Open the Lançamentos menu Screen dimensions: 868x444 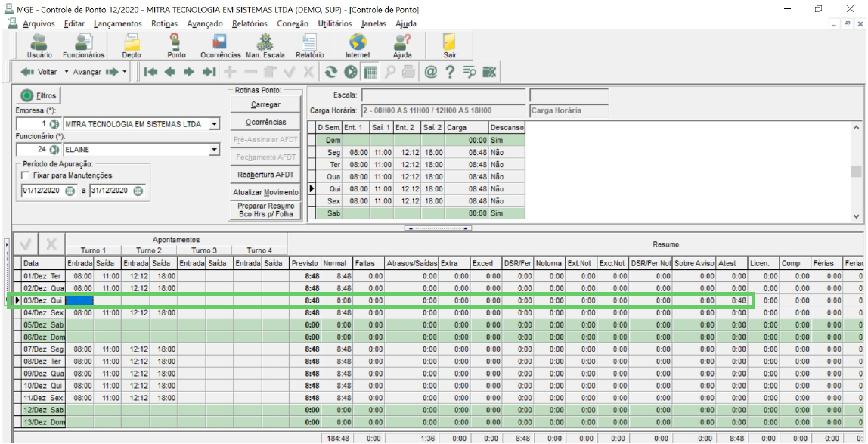pyautogui.click(x=118, y=23)
